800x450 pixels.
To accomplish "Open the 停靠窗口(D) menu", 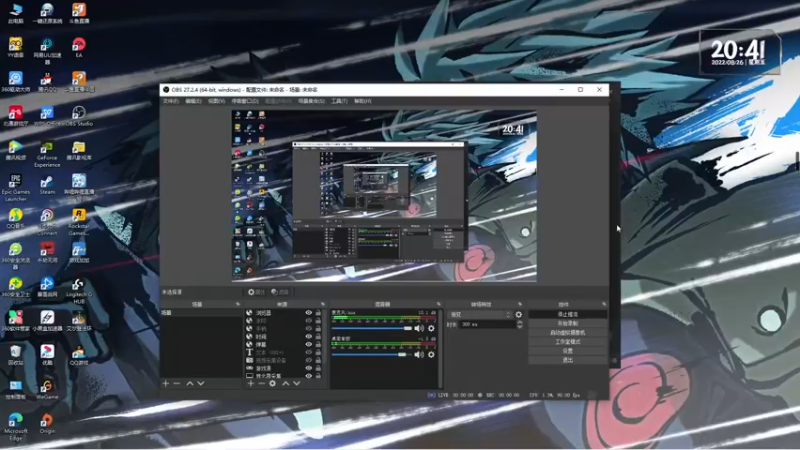I will click(x=245, y=101).
